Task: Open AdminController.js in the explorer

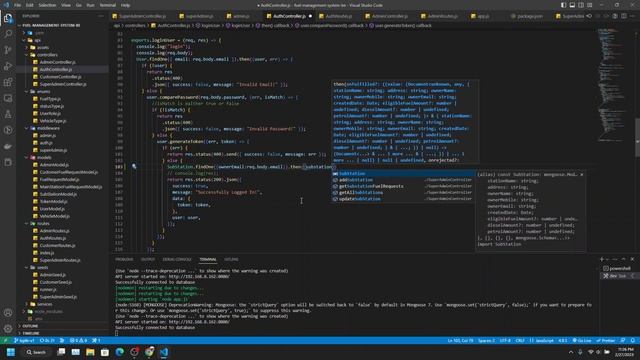Action: click(x=57, y=62)
